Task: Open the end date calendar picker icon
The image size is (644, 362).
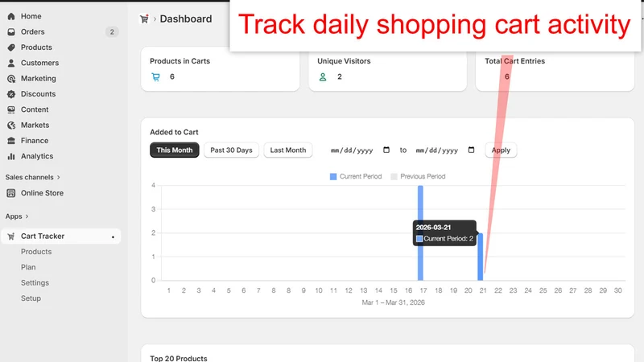Action: [x=471, y=150]
